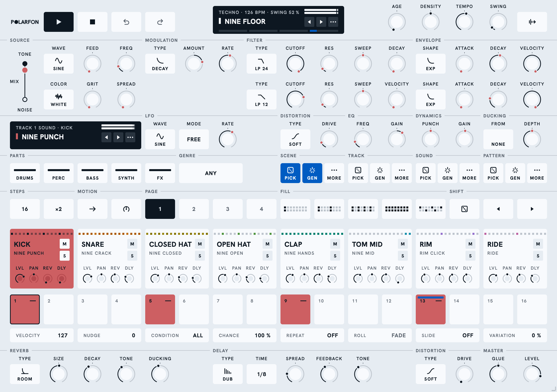Open the filter type selector LP 24
Image resolution: width=557 pixels, height=392 pixels.
point(262,64)
